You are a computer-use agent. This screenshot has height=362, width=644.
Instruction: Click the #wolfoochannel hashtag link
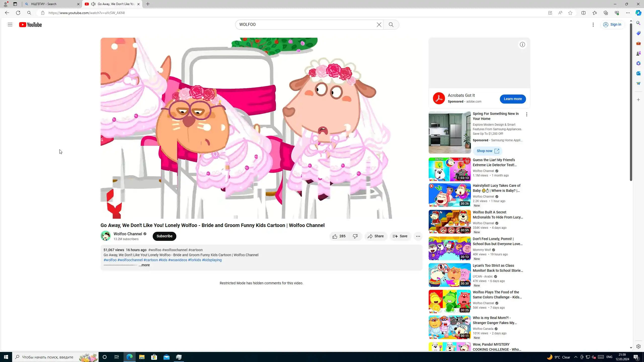[130, 260]
